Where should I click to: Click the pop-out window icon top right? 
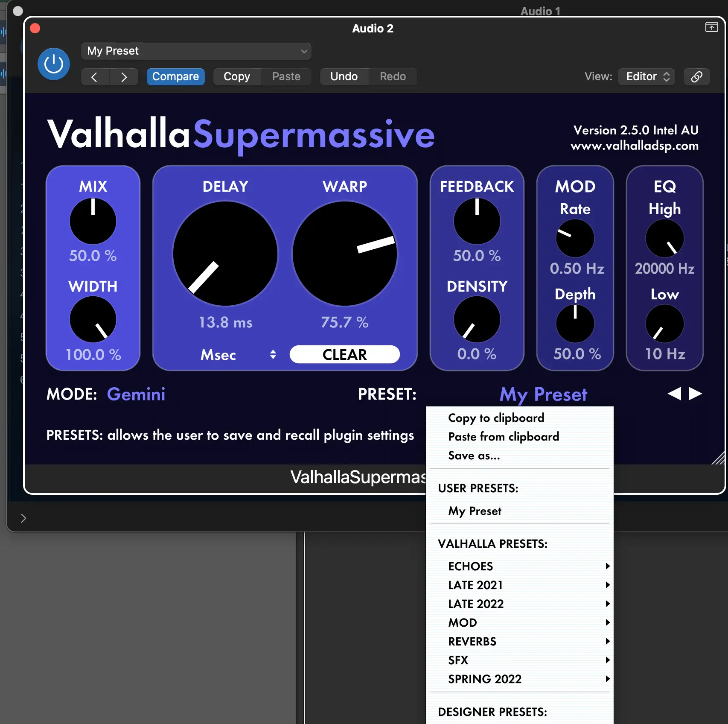[711, 28]
